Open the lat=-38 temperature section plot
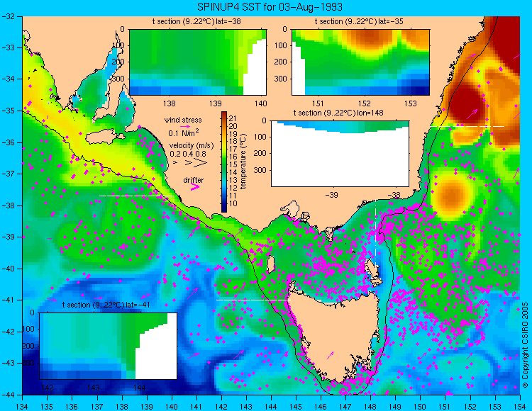The width and height of the screenshot is (532, 411). [x=198, y=62]
